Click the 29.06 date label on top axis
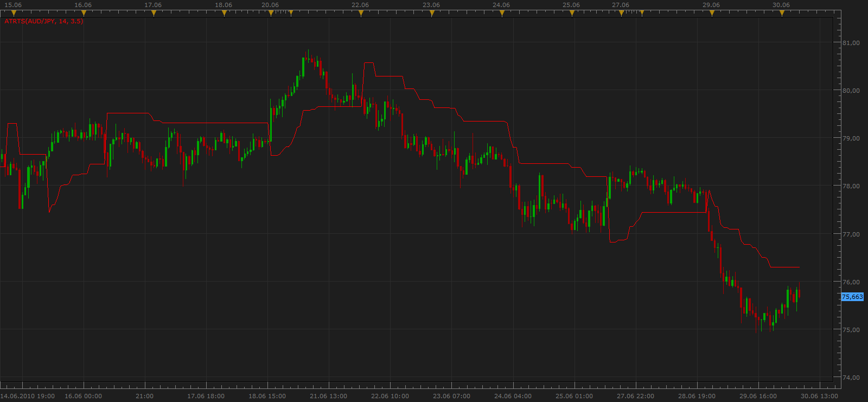This screenshot has width=868, height=402. [x=711, y=5]
